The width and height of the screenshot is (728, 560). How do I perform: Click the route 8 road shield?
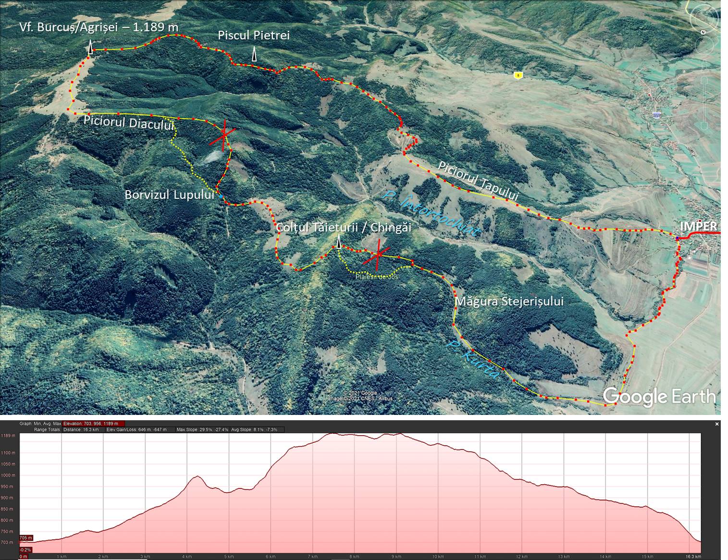point(518,74)
